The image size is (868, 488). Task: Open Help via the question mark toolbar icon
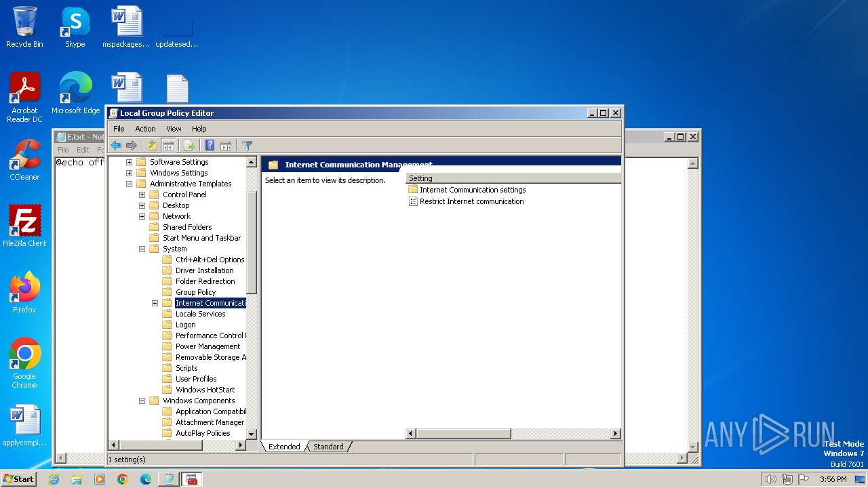pyautogui.click(x=210, y=146)
